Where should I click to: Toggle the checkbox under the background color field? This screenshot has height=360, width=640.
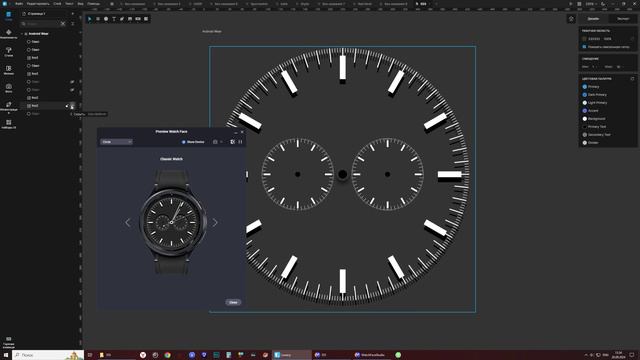(x=584, y=47)
